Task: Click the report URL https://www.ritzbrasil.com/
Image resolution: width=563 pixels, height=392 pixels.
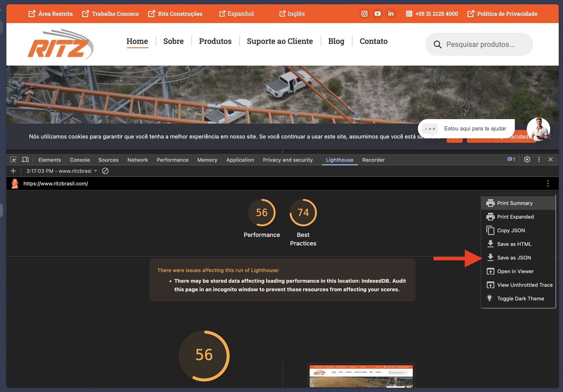Action: [x=56, y=184]
